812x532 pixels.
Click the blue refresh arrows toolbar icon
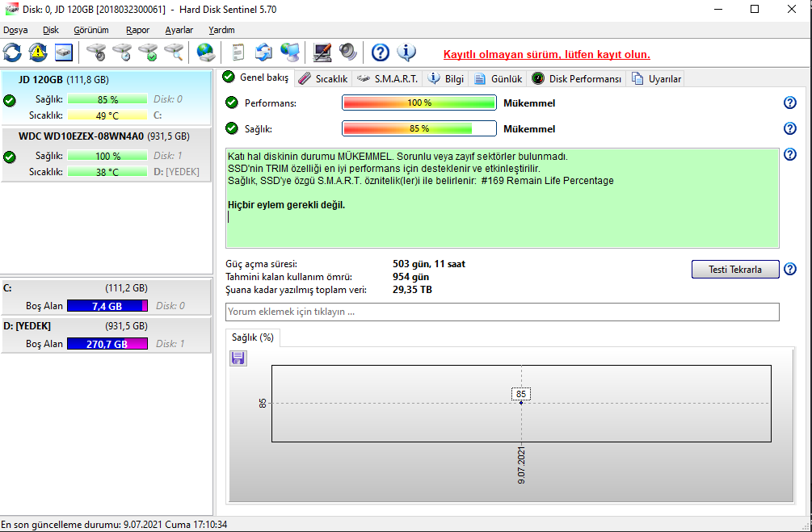tap(12, 52)
